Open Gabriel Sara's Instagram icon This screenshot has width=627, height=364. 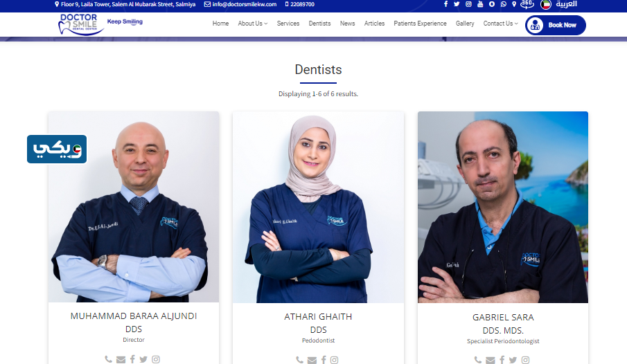pos(525,360)
